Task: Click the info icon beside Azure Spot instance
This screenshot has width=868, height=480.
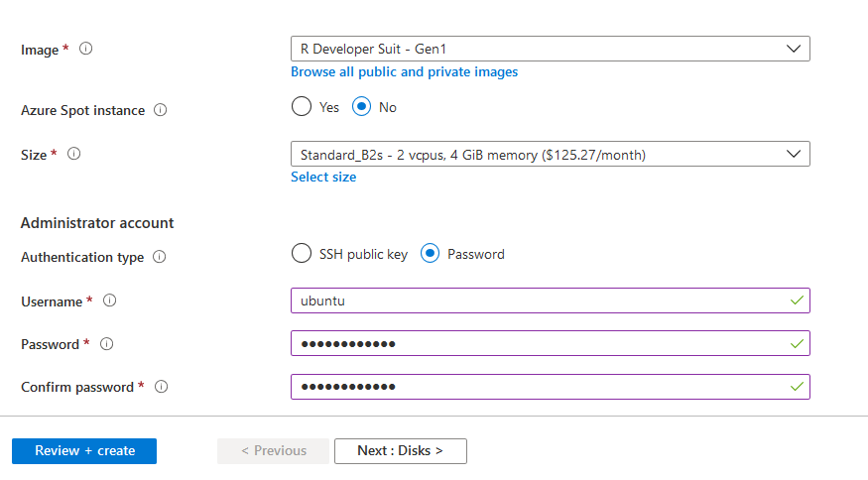Action: click(160, 110)
